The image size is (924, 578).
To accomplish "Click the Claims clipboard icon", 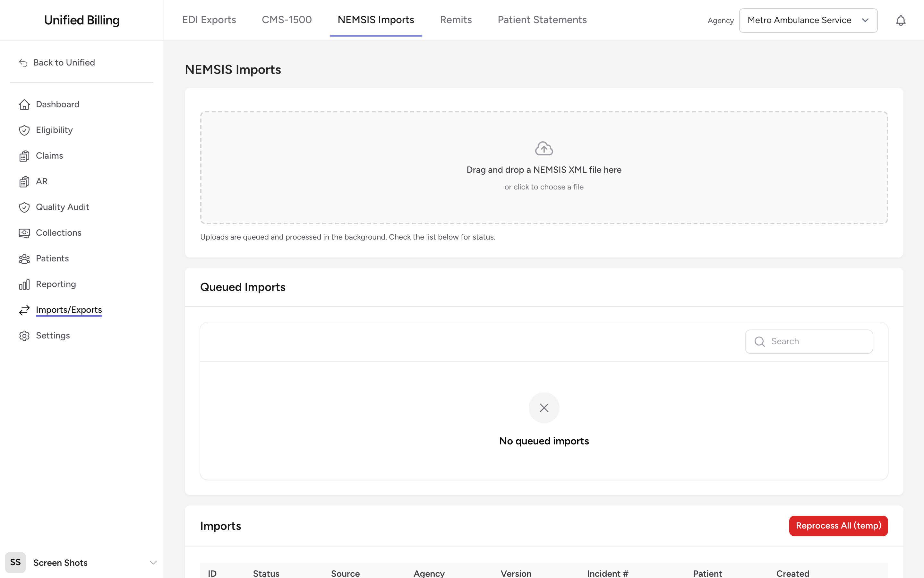I will tap(24, 156).
